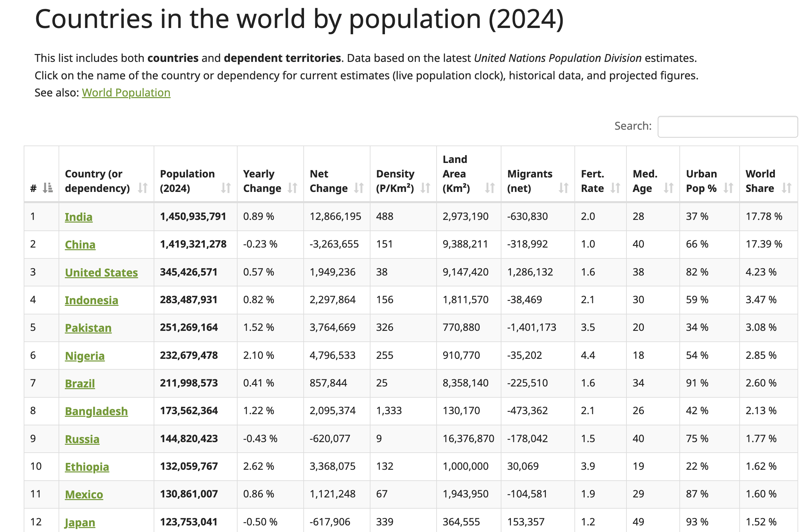Image resolution: width=812 pixels, height=532 pixels.
Task: Click Med. Age sort arrows icon
Action: [669, 188]
